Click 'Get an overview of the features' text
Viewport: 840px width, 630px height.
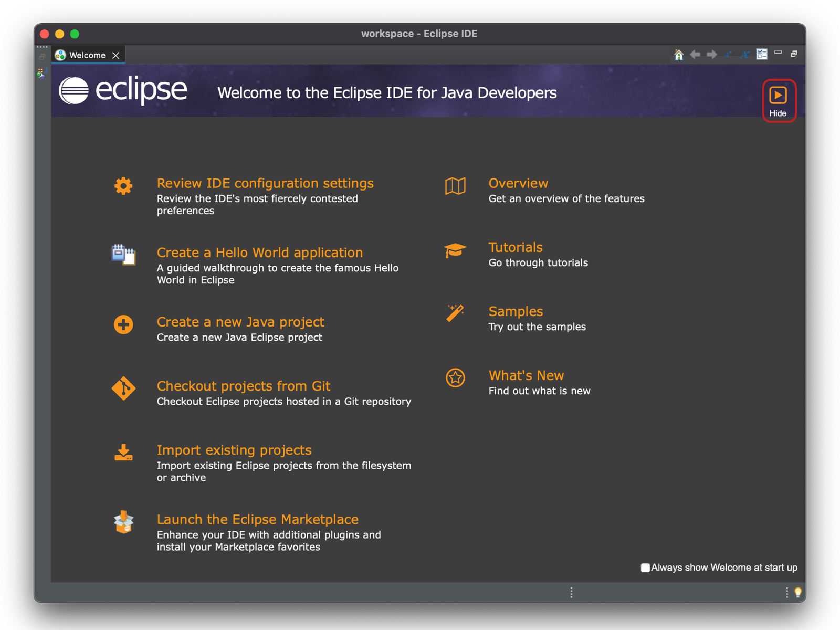[566, 198]
